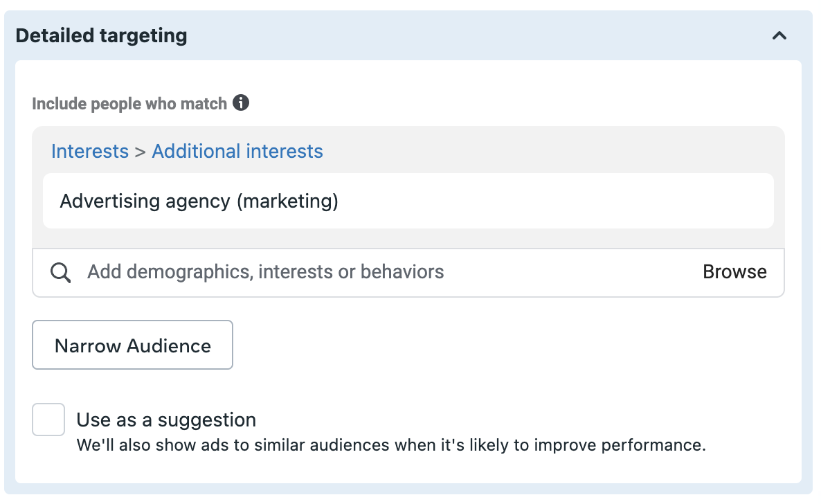This screenshot has height=504, width=821.
Task: Click blank header area beside Detailed targeting
Action: [471, 35]
